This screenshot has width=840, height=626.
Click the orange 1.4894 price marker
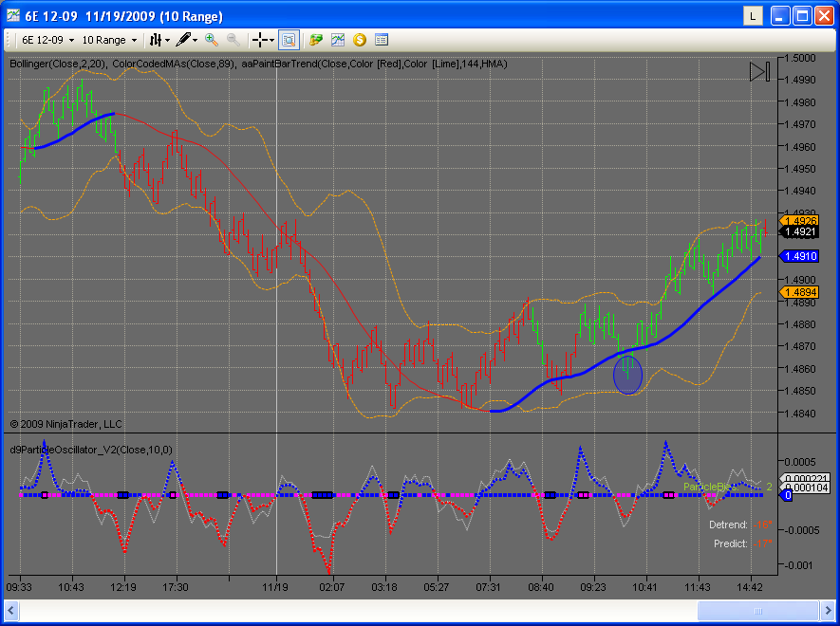pyautogui.click(x=799, y=292)
